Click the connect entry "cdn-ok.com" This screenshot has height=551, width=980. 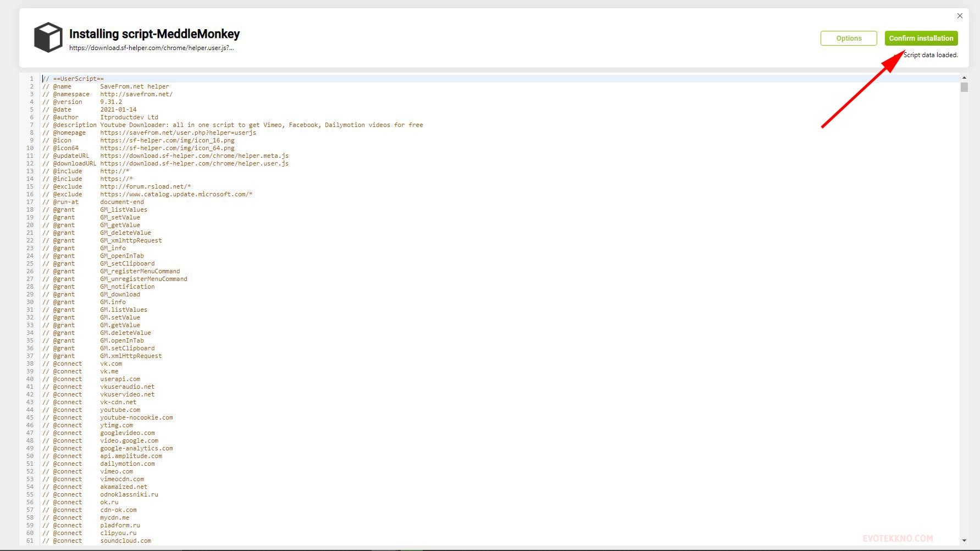[x=118, y=510]
